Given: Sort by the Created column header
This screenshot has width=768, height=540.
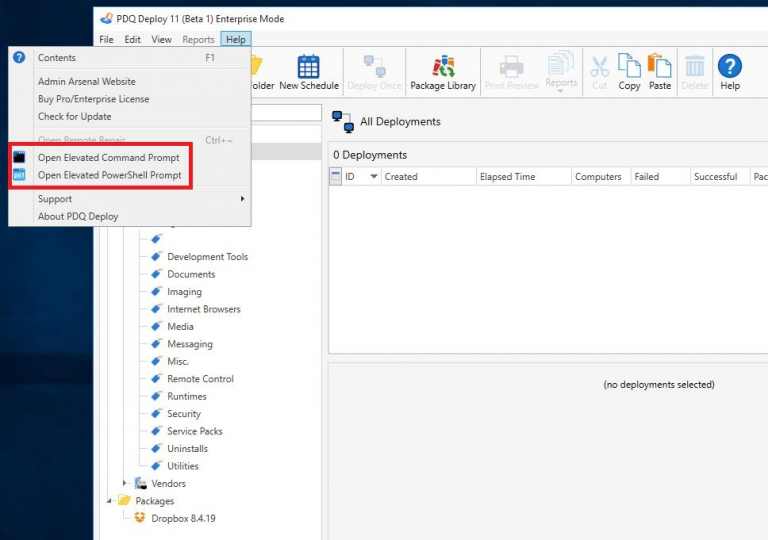Looking at the screenshot, I should coord(429,176).
